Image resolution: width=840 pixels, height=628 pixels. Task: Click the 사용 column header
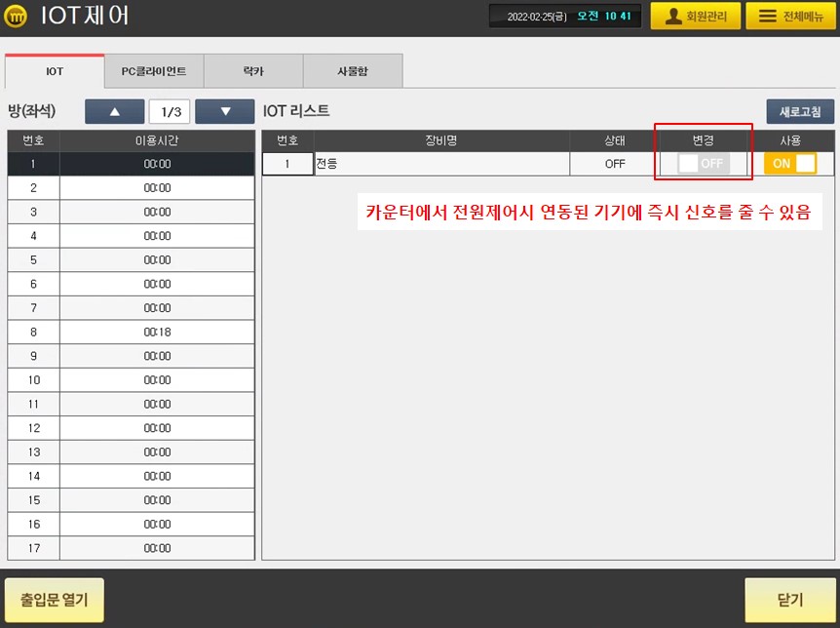tap(790, 140)
